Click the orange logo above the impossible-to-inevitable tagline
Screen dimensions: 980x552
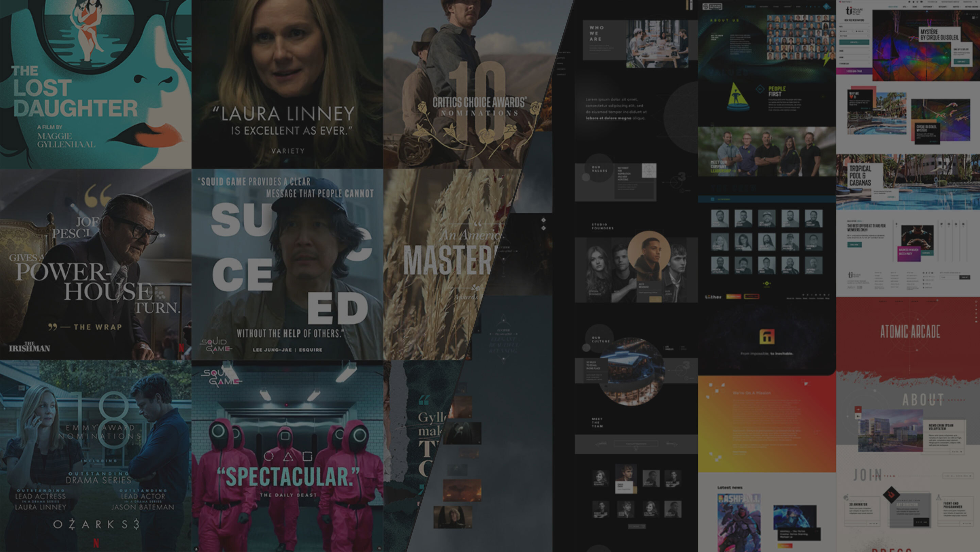click(766, 337)
